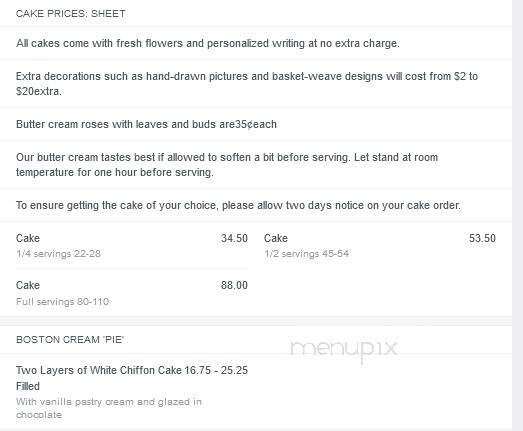This screenshot has height=431, width=523.
Task: Click the CAKE PRICES: SHEET section header
Action: coord(71,14)
